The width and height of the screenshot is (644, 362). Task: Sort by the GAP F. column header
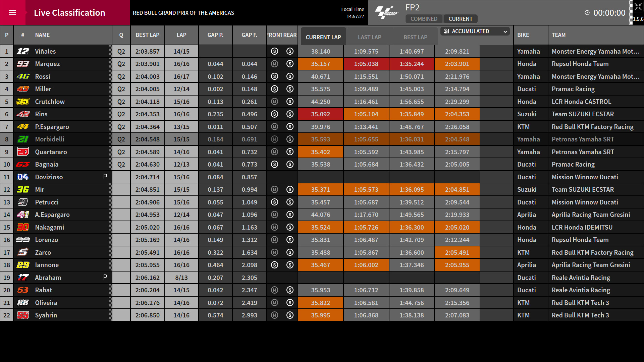click(250, 35)
